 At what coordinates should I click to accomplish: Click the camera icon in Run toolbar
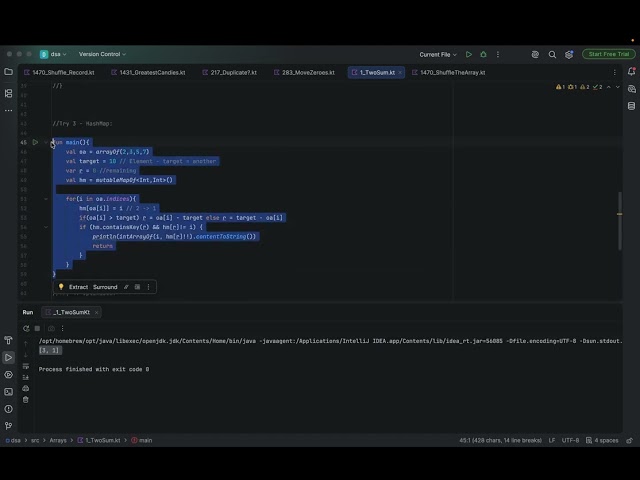pyautogui.click(x=51, y=328)
